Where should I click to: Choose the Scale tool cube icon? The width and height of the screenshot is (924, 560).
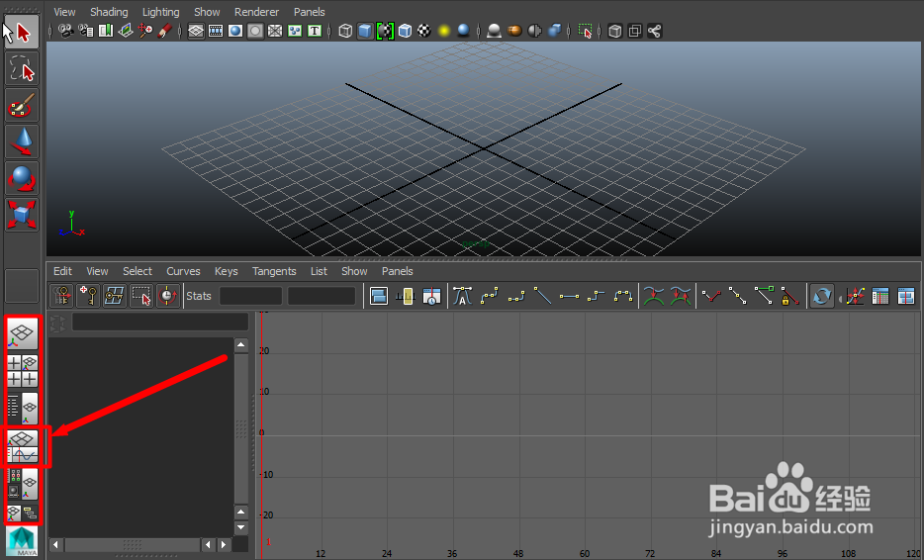(22, 215)
